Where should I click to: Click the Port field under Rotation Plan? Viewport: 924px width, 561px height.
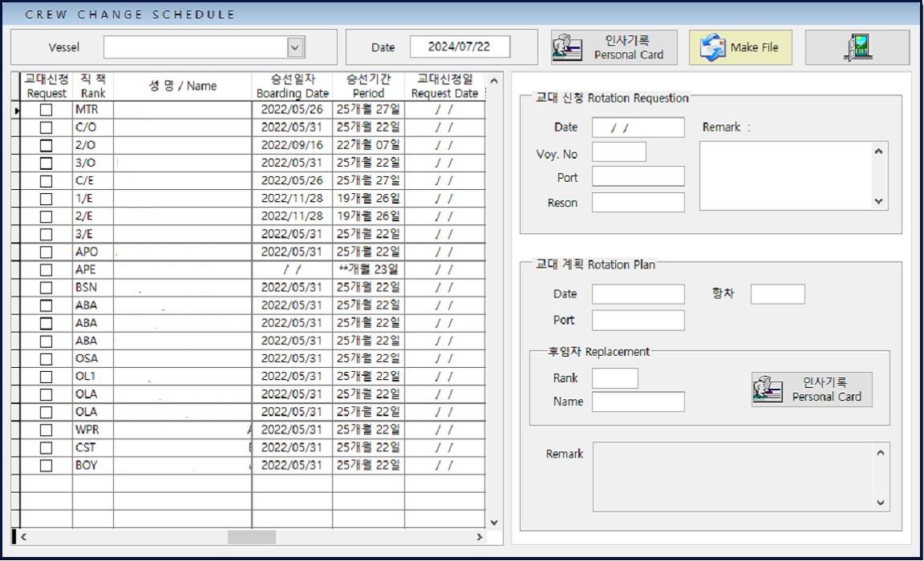(638, 321)
